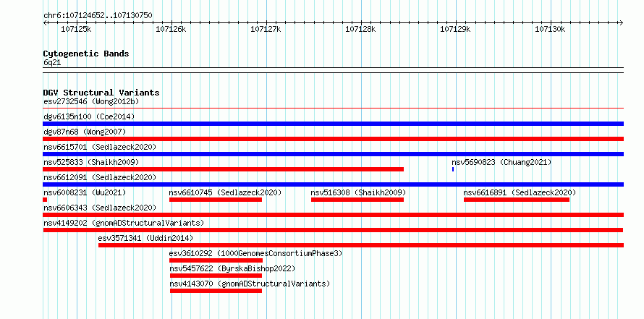Click the 107129k ruler label

pos(455,29)
